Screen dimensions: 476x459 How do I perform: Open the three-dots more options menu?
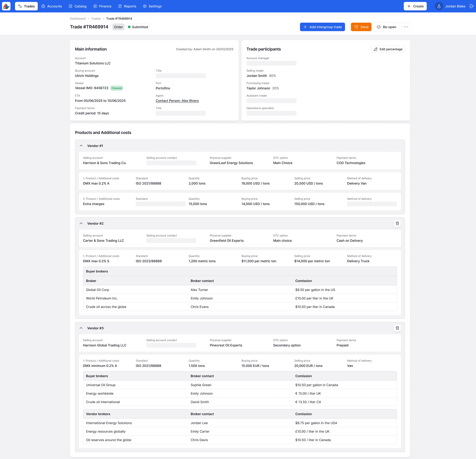pos(406,27)
